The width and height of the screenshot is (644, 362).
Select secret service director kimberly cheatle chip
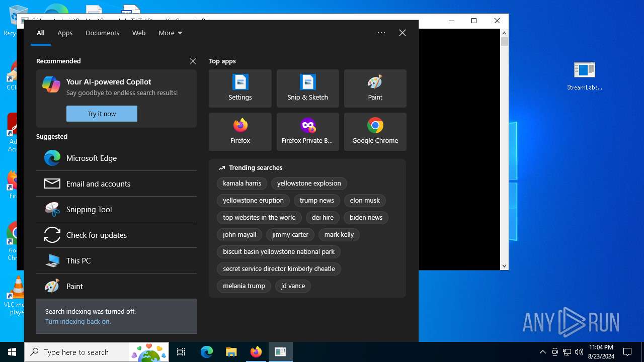point(279,269)
